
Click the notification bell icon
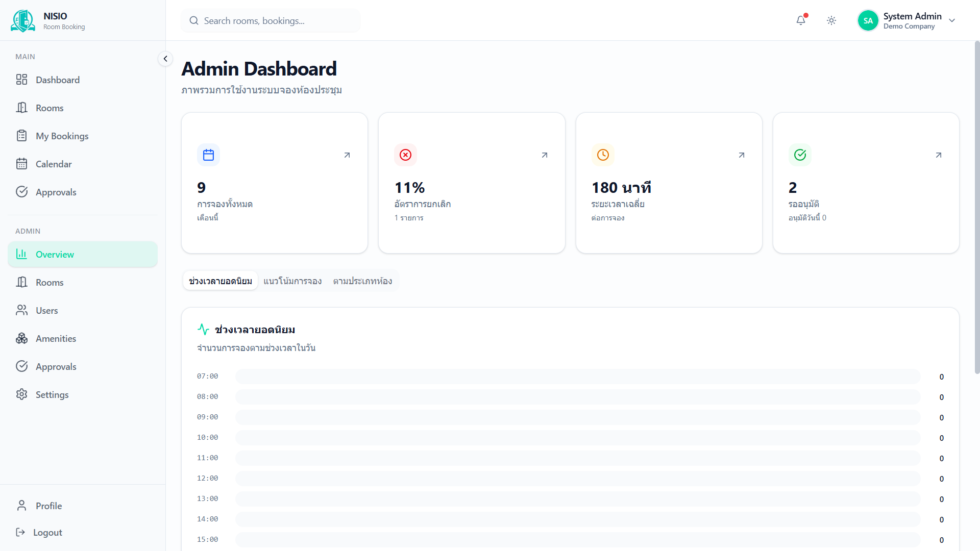pos(801,20)
